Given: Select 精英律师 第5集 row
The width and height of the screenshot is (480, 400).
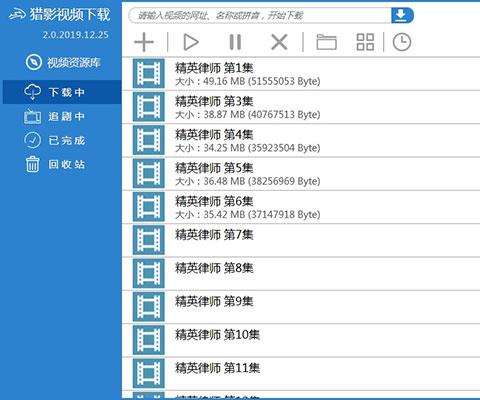Looking at the screenshot, I should 301,174.
